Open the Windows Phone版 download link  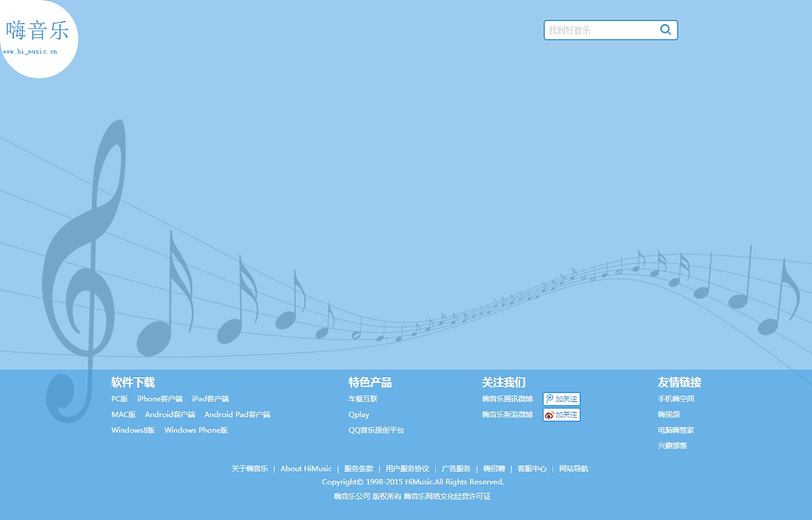196,431
